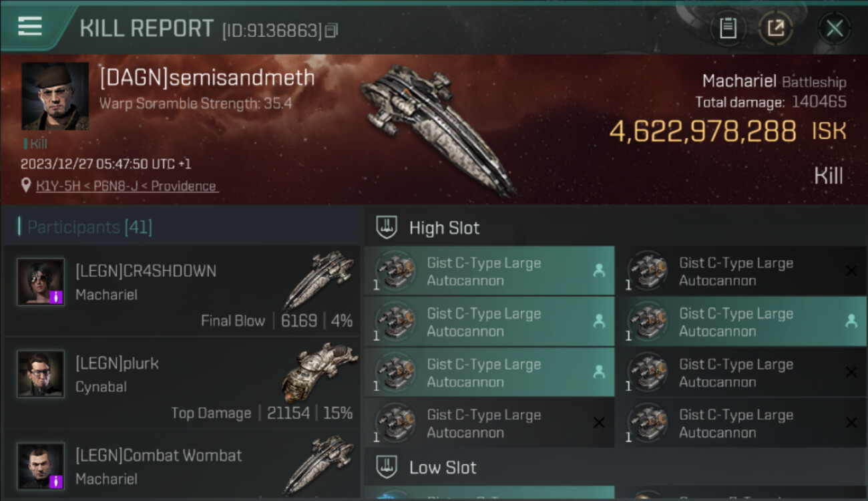868x501 pixels.
Task: Click dropped marker on right-column highlighted autocannon
Action: 851,321
